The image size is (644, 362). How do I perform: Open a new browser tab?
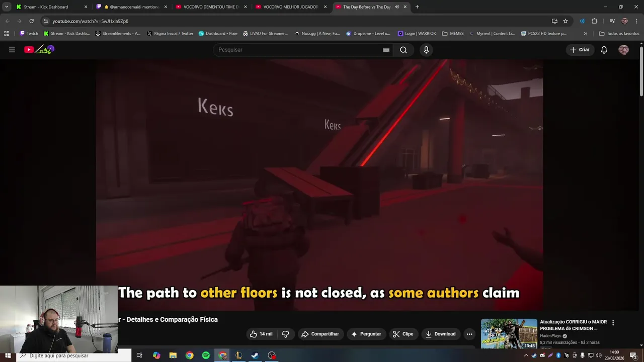417,7
